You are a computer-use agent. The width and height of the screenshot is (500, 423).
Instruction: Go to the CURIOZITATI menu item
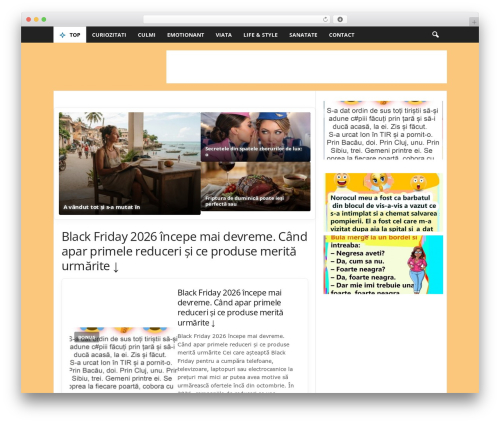tap(109, 35)
